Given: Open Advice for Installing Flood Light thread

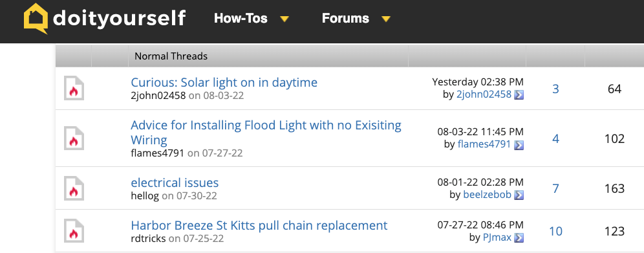Looking at the screenshot, I should click(x=266, y=132).
